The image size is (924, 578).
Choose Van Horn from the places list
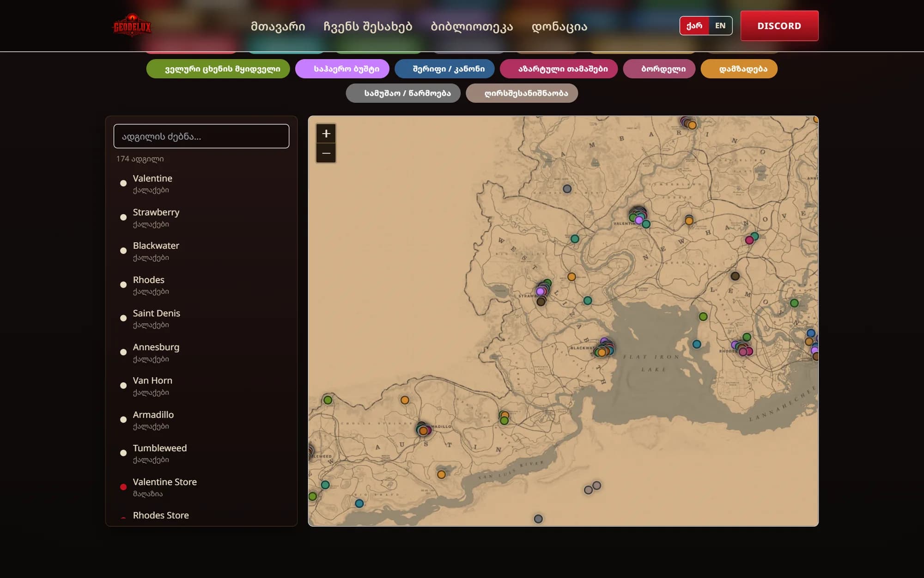pyautogui.click(x=201, y=386)
